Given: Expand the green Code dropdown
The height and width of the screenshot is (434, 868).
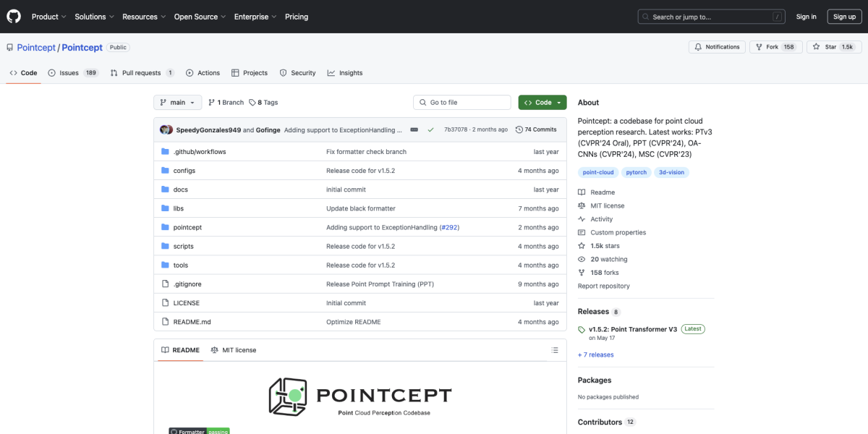Looking at the screenshot, I should 542,102.
